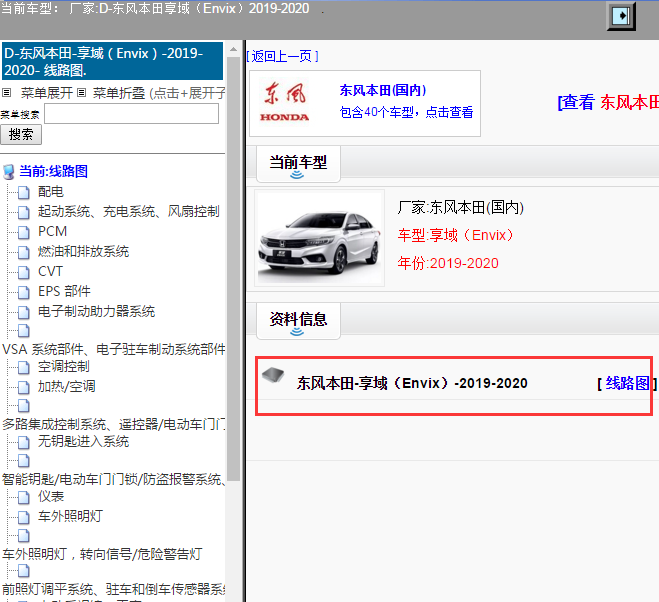This screenshot has width=659, height=602.
Task: Click the document icon beside 配电
Action: [x=24, y=192]
